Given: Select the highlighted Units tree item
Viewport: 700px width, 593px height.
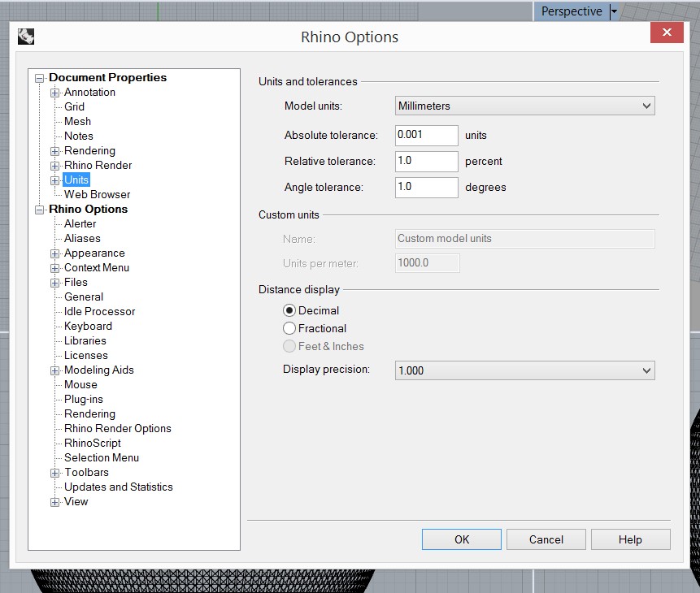Looking at the screenshot, I should tap(76, 180).
